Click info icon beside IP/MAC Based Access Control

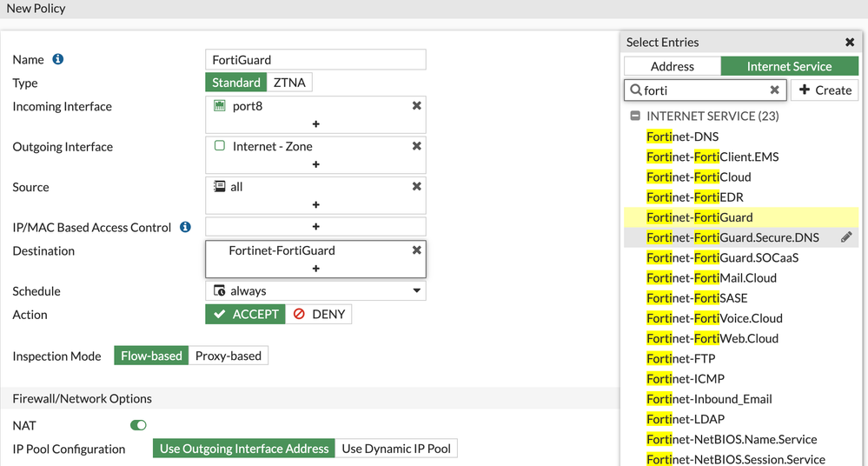(x=185, y=227)
